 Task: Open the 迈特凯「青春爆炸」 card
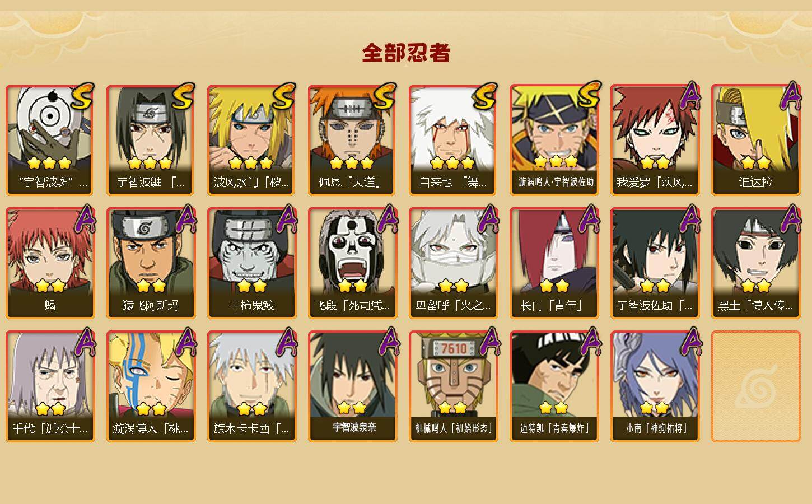pyautogui.click(x=554, y=386)
